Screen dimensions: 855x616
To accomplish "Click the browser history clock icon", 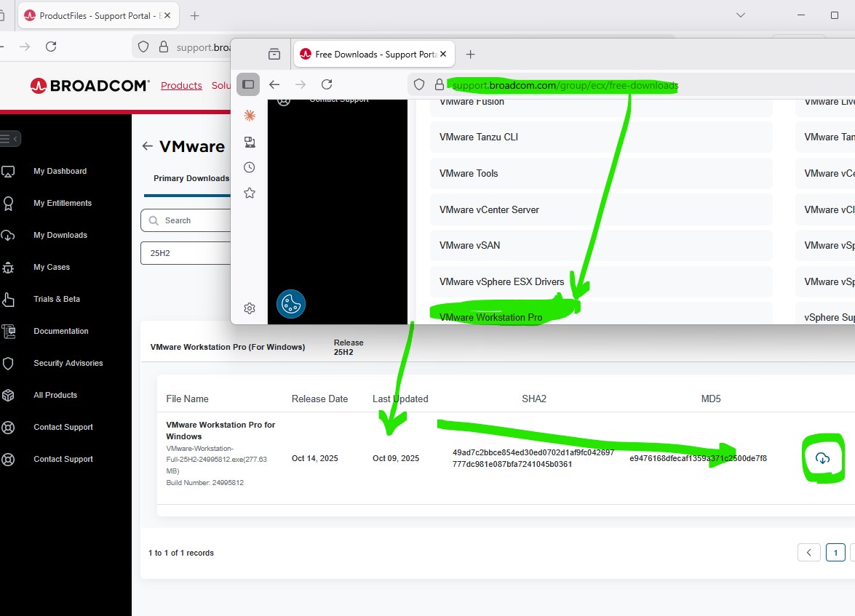I will [250, 167].
